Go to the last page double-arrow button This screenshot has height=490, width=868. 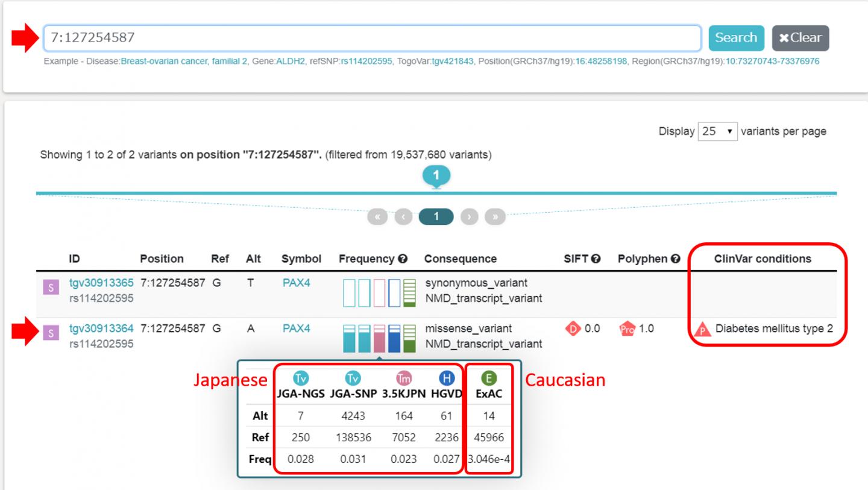pos(495,218)
